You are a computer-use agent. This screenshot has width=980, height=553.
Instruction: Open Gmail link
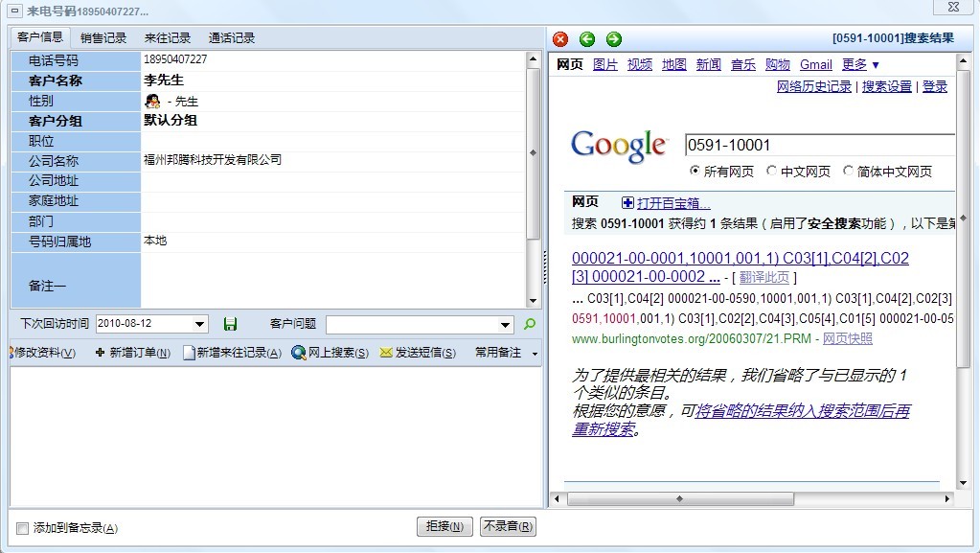click(815, 64)
